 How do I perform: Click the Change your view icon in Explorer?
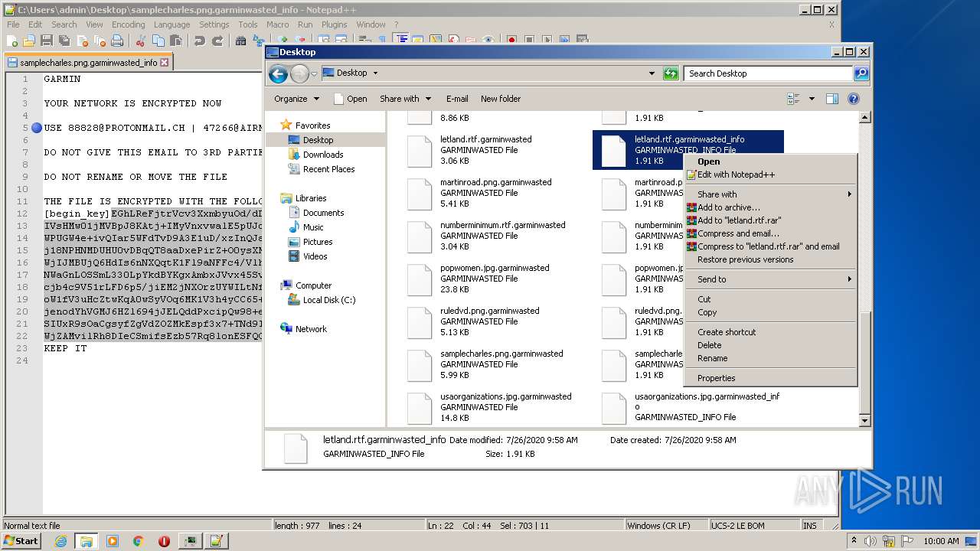pos(794,99)
